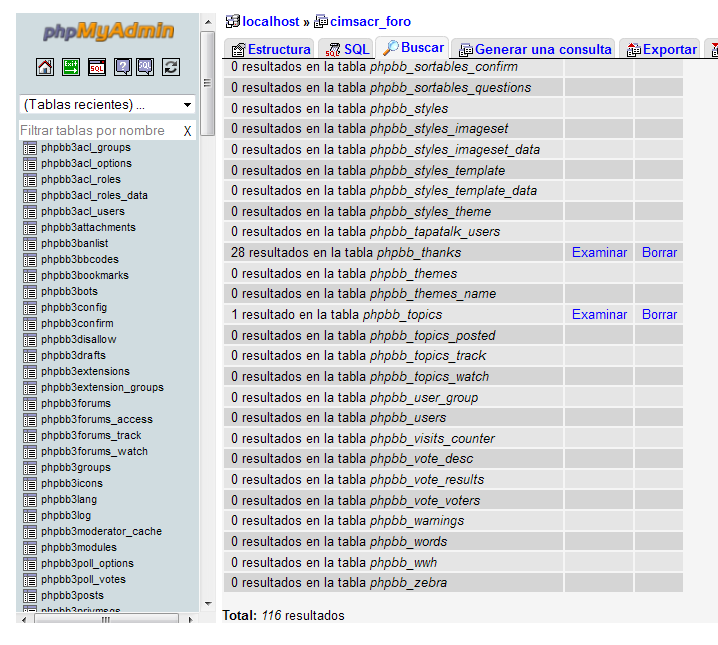This screenshot has width=718, height=645.
Task: Click the localhost breadcrumb link
Action: pyautogui.click(x=270, y=21)
